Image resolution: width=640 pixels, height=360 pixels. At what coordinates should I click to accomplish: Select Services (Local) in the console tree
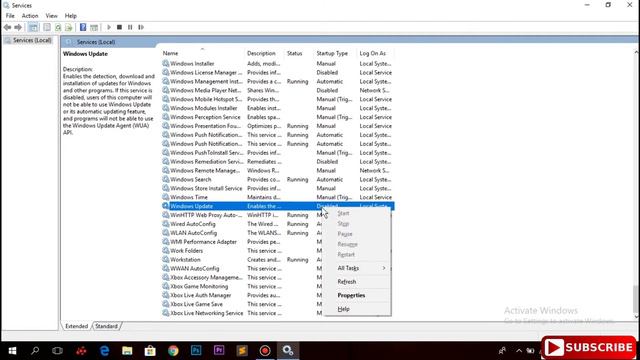31,40
